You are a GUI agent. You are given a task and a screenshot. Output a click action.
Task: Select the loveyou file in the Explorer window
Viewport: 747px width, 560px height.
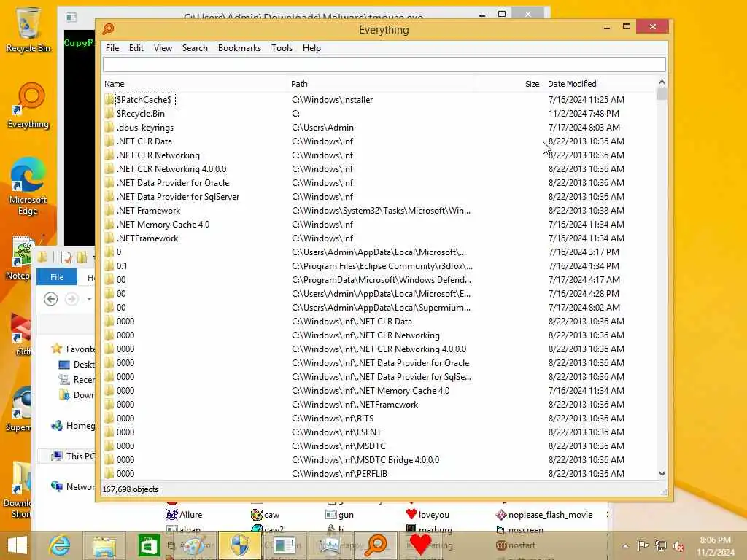(x=427, y=515)
